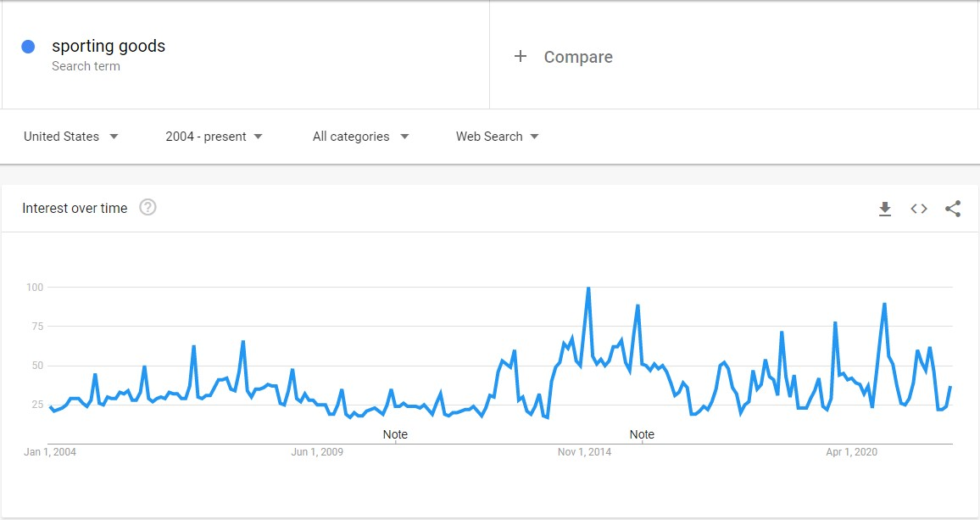Expand the All categories dropdown
This screenshot has width=980, height=520.
pos(360,137)
